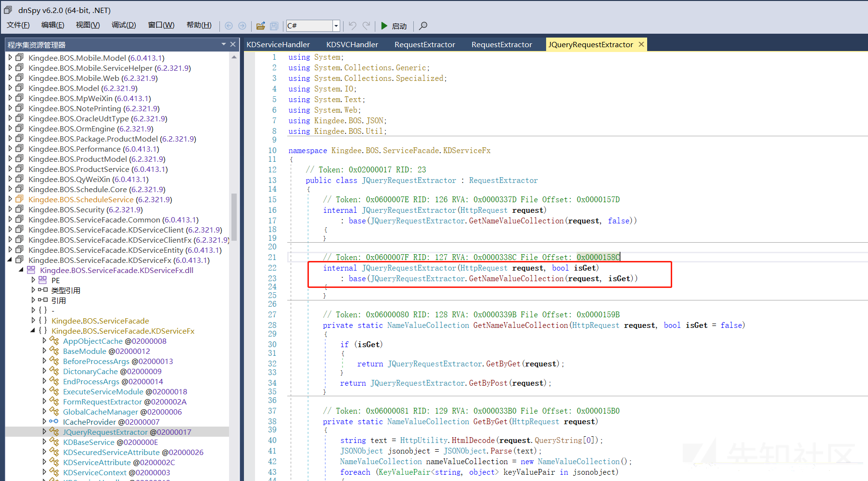
Task: Open the 视图(V) menu
Action: point(88,25)
